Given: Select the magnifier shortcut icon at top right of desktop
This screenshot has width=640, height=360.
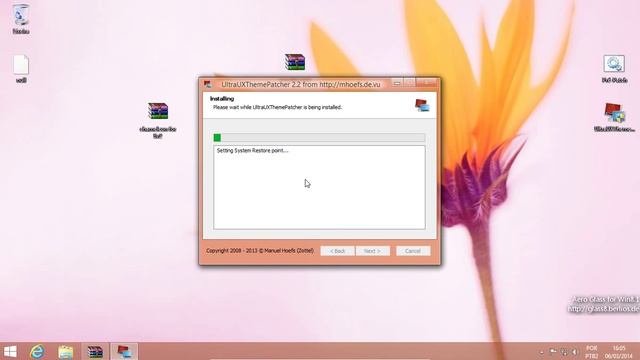Looking at the screenshot, I should [614, 64].
